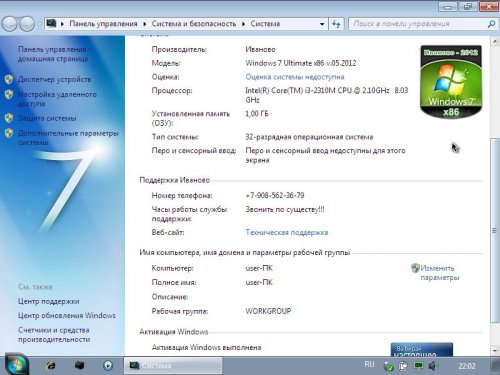Viewport: 500px width, 375px height.
Task: Click Активация Windows выполнена text
Action: (x=206, y=347)
